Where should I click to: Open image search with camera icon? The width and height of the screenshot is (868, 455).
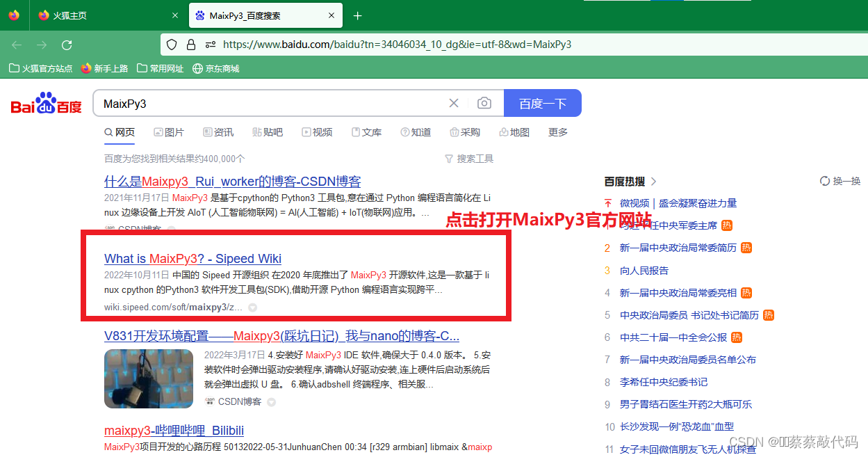484,103
